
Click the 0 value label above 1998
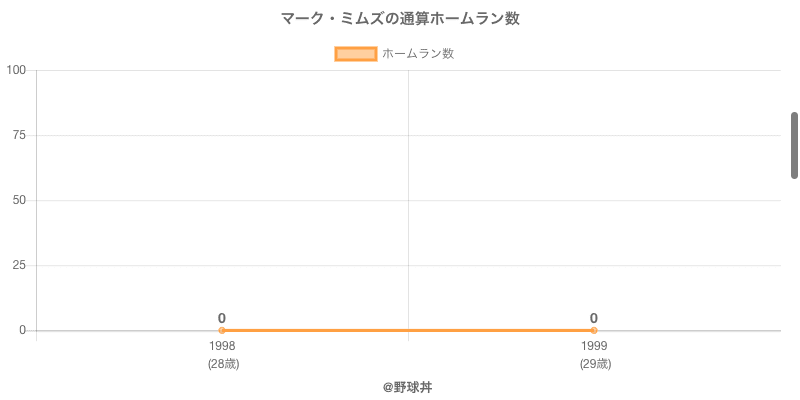(222, 318)
